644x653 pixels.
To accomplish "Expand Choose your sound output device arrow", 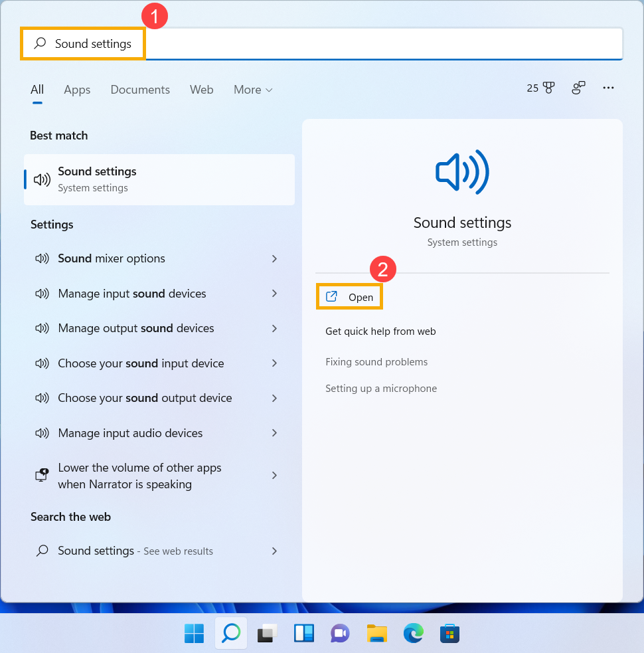I will [274, 398].
